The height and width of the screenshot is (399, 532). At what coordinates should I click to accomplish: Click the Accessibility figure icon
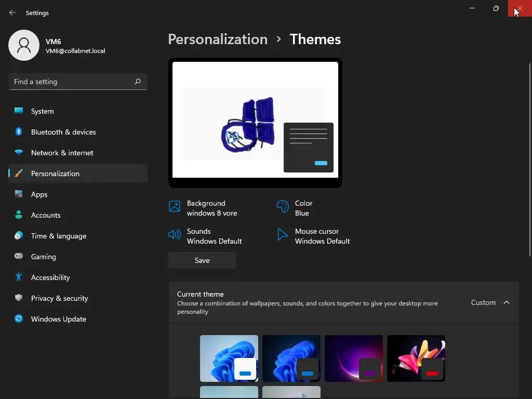click(19, 277)
